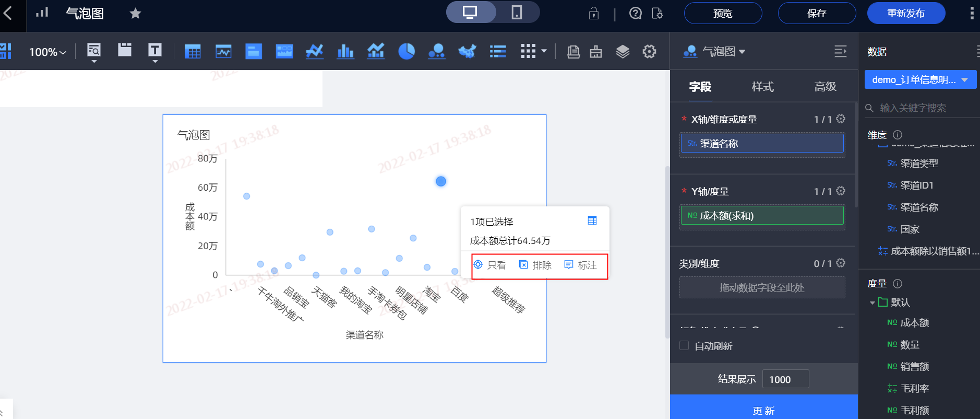
Task: Switch to mobile layout view
Action: [517, 13]
